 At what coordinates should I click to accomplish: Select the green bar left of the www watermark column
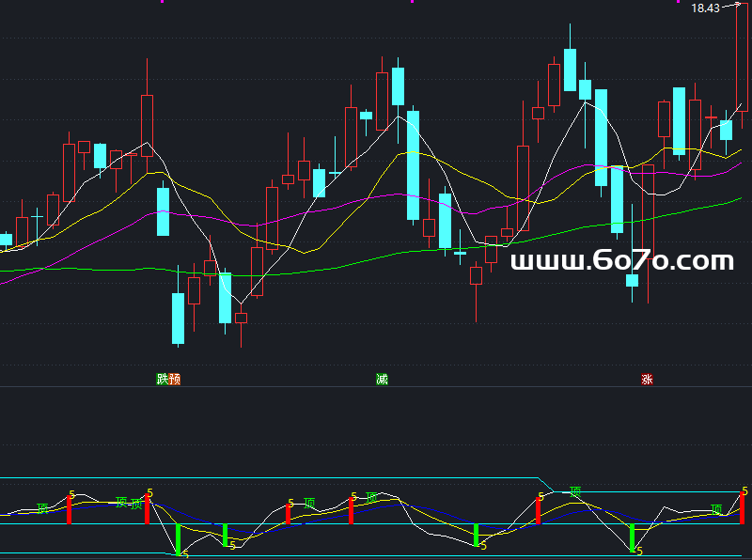tap(476, 535)
